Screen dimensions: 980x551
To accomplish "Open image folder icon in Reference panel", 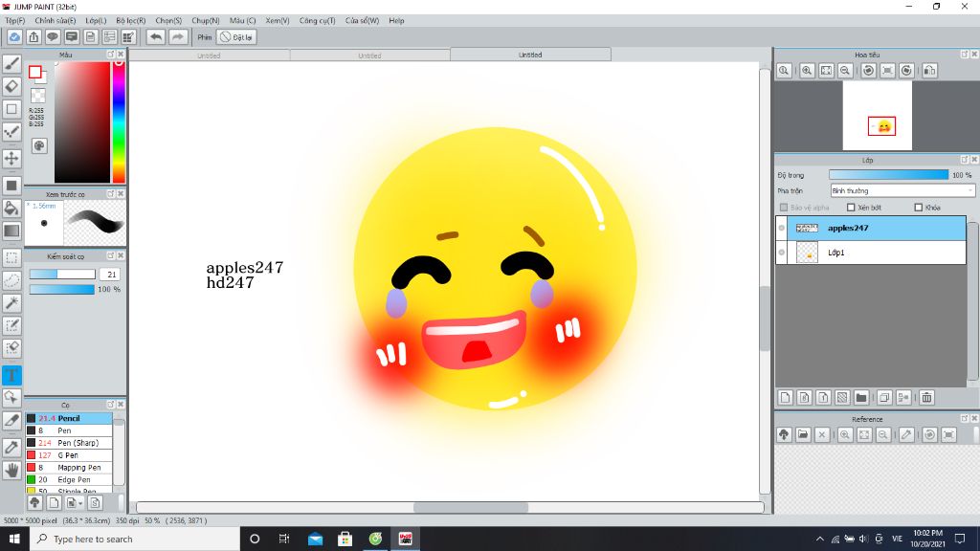I will [x=803, y=435].
